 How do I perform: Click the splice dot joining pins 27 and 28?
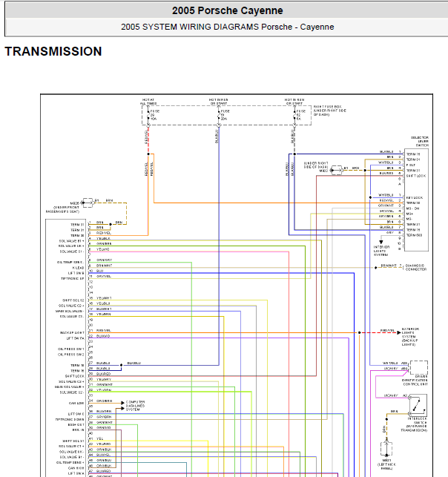(x=121, y=365)
